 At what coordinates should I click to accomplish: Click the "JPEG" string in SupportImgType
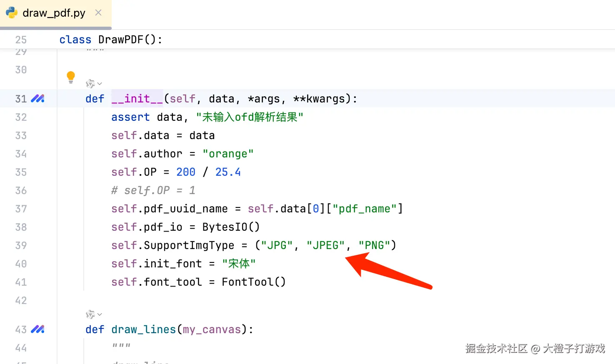click(325, 245)
